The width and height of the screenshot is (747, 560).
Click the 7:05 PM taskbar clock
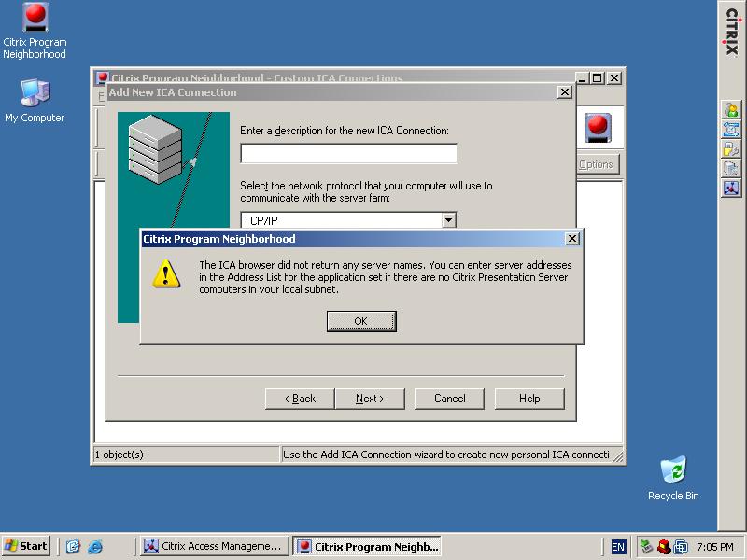point(715,547)
